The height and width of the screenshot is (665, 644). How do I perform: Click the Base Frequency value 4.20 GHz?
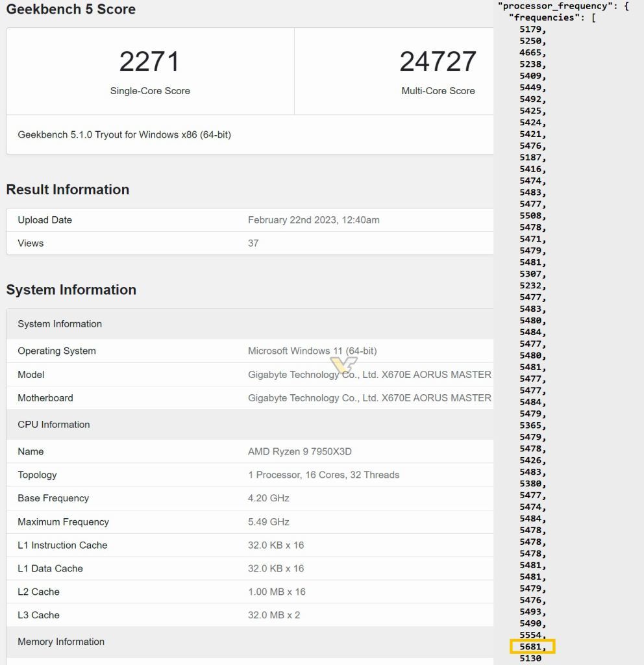point(267,498)
